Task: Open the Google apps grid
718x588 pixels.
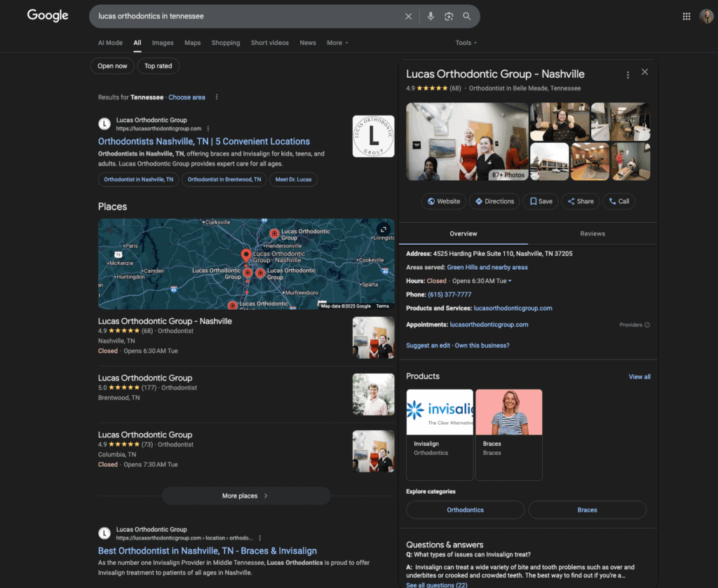Action: point(686,17)
